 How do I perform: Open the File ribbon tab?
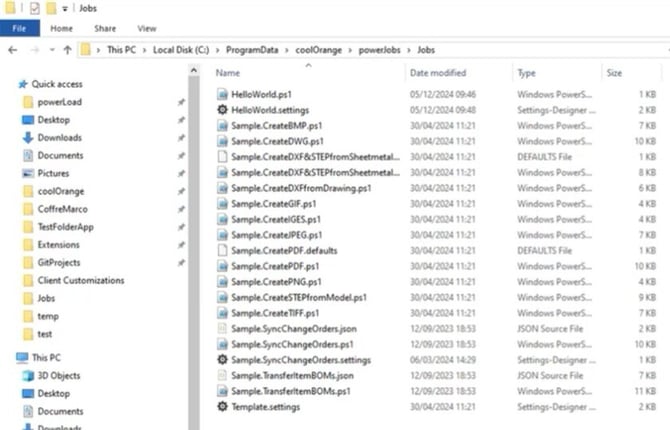(x=20, y=29)
